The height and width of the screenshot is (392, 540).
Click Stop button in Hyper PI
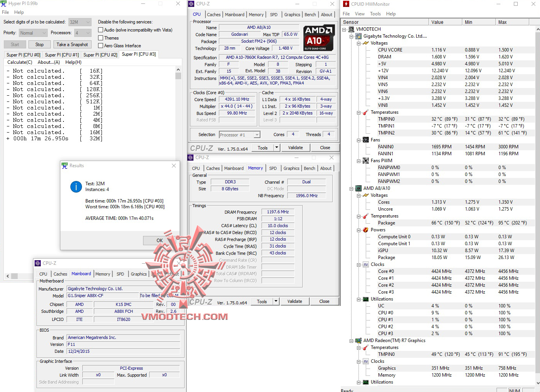(x=39, y=45)
